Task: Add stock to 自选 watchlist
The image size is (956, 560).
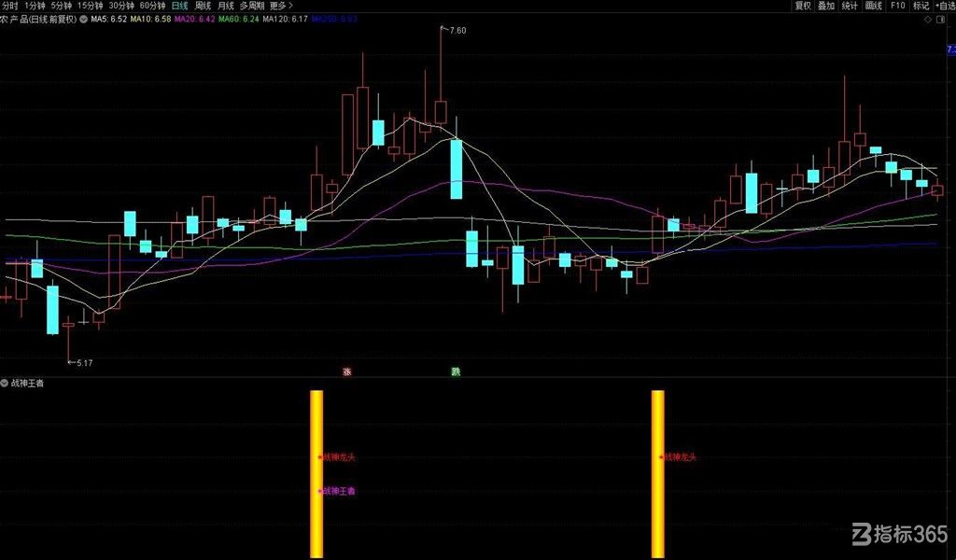Action: [945, 6]
